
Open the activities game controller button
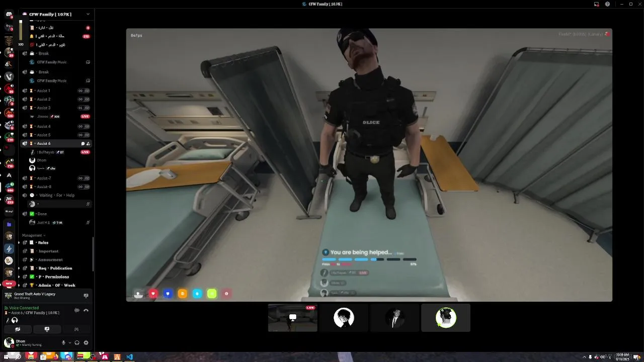pyautogui.click(x=76, y=329)
